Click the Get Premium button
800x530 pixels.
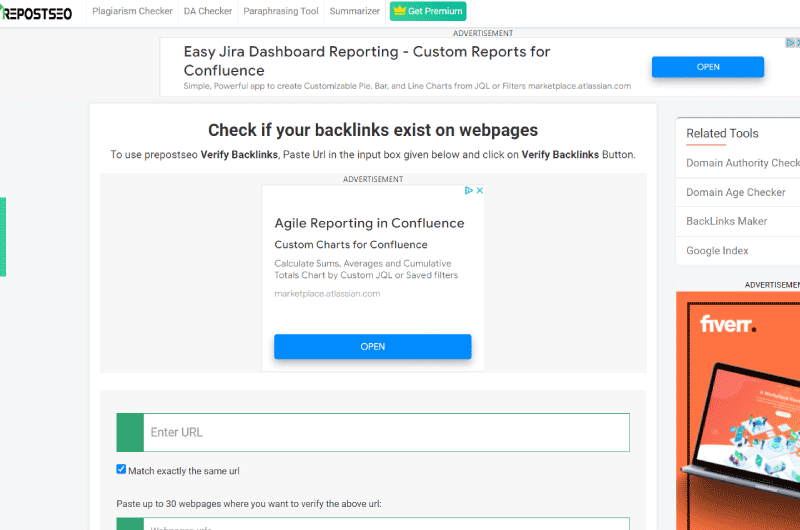pos(428,11)
